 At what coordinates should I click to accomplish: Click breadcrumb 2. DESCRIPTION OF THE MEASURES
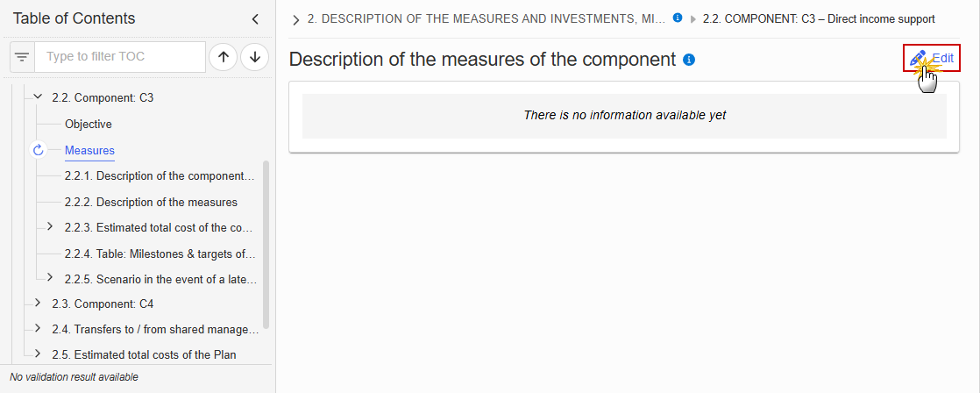[486, 18]
